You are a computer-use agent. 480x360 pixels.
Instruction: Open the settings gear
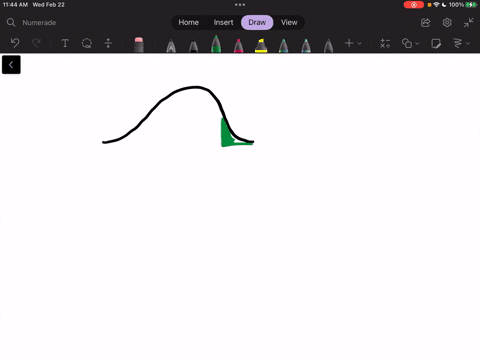point(447,23)
